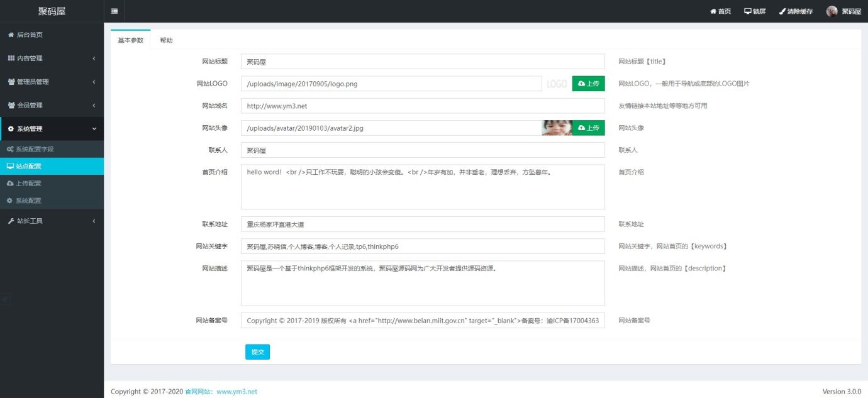This screenshot has width=868, height=398.
Task: Click the 聚码屋 brand logo text
Action: point(52,11)
